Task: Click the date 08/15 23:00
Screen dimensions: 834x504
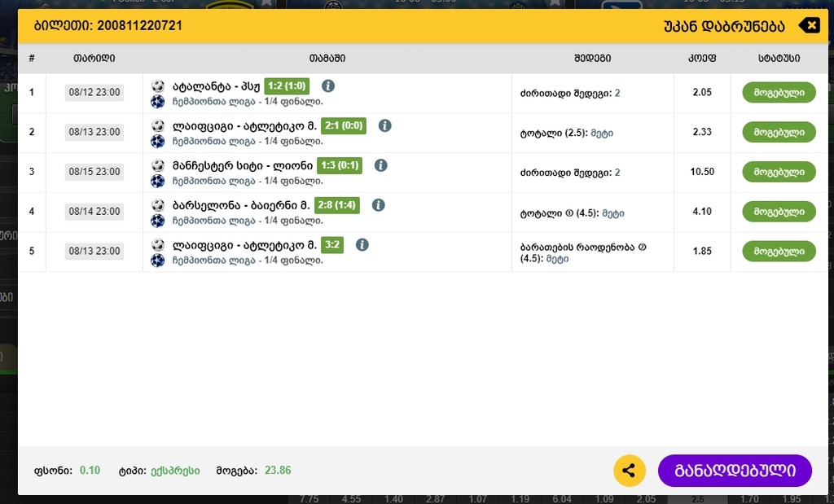Action: [x=94, y=171]
